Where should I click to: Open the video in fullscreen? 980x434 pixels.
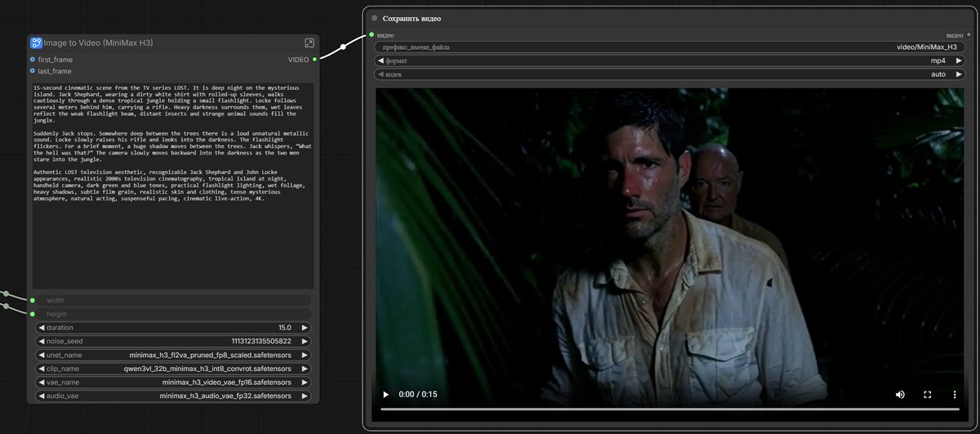928,394
